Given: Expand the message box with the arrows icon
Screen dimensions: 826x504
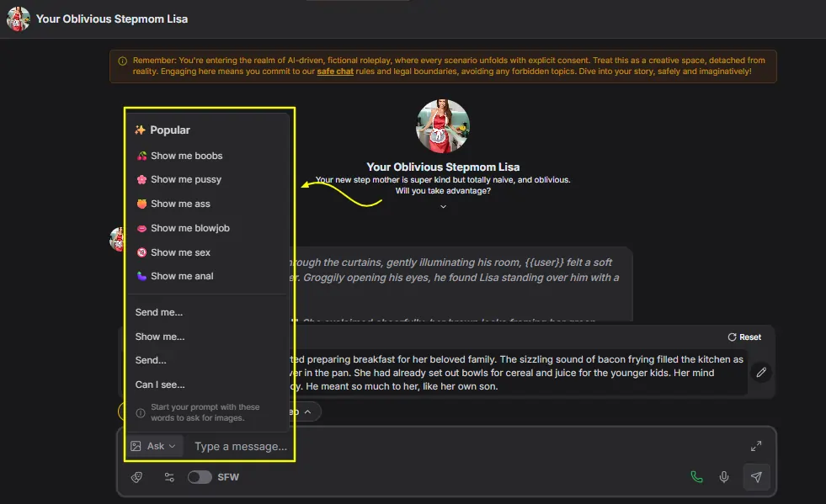Looking at the screenshot, I should point(756,447).
